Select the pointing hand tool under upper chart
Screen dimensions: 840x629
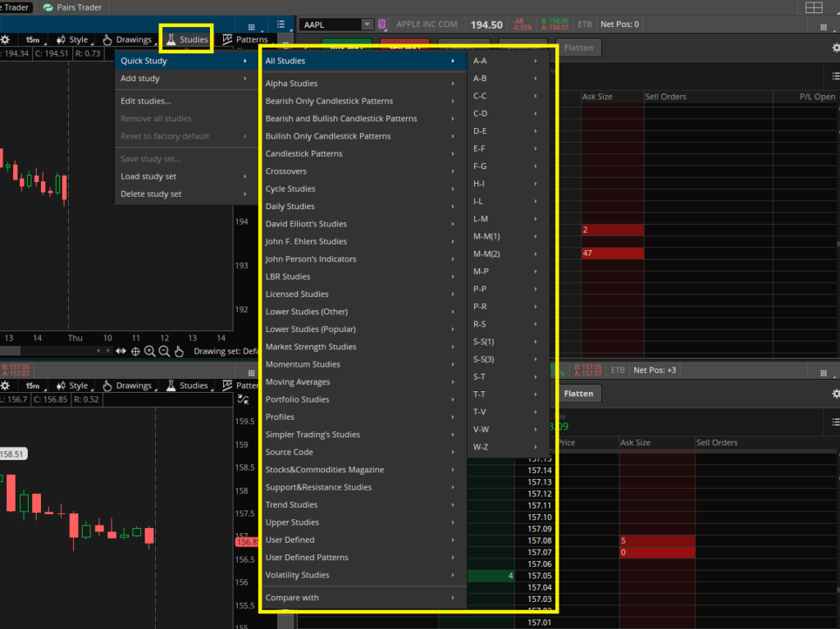[x=179, y=352]
